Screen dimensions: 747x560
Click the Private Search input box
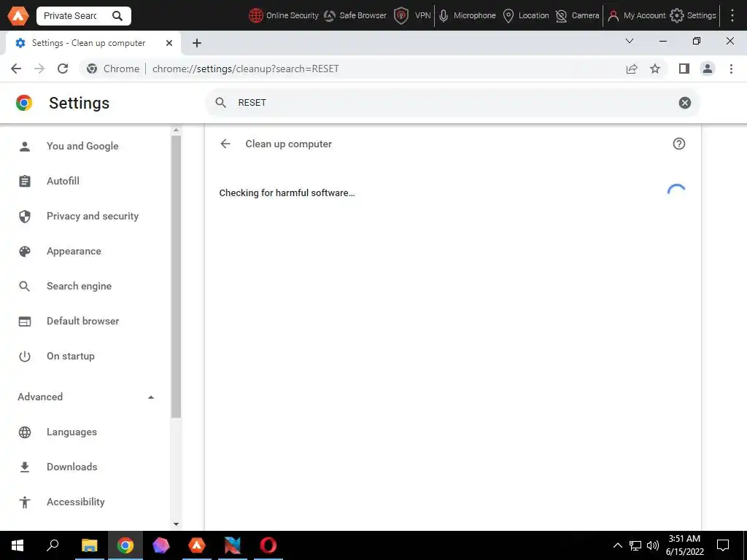pyautogui.click(x=71, y=16)
